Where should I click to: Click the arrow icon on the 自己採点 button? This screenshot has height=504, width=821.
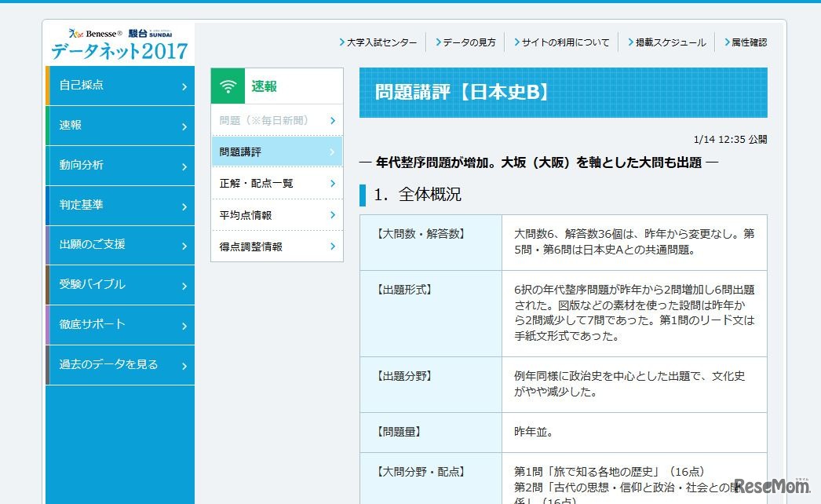click(x=183, y=86)
